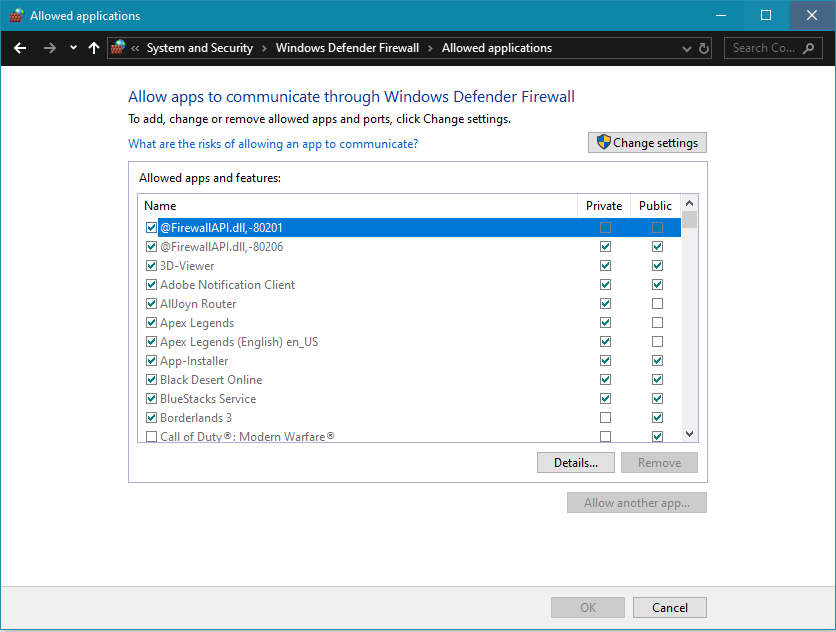Viewport: 836px width, 632px height.
Task: Go to System and Security breadcrumb
Action: (x=200, y=48)
